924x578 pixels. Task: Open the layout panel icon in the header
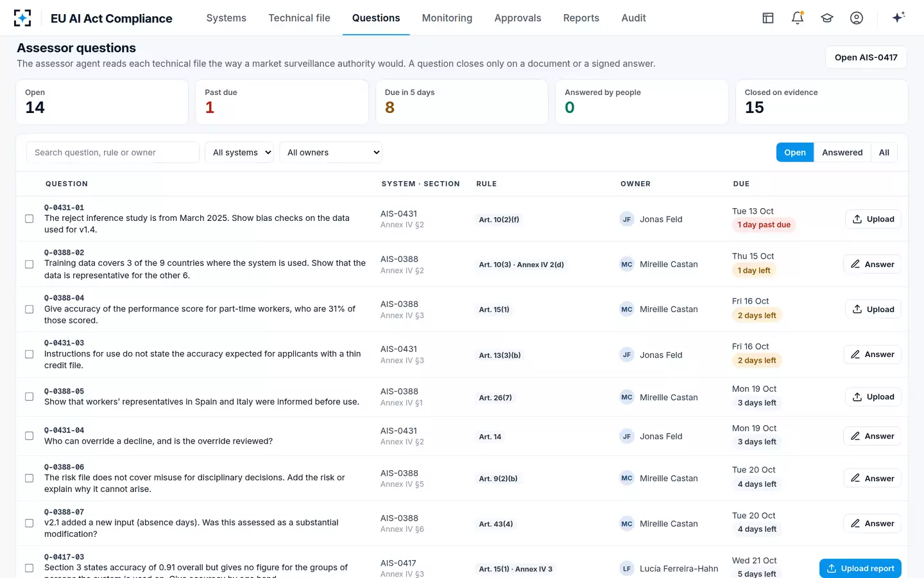click(x=768, y=18)
